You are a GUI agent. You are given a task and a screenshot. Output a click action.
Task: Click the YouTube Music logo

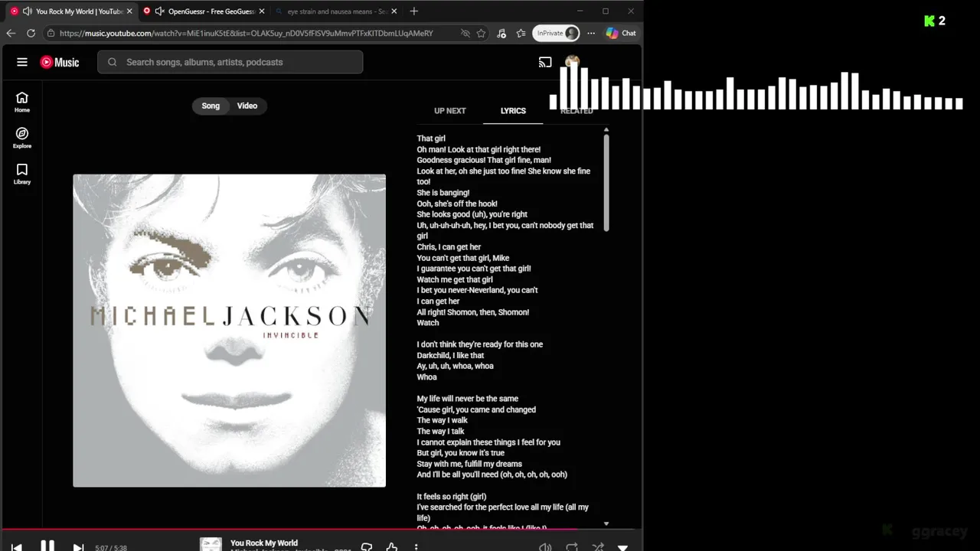coord(60,62)
